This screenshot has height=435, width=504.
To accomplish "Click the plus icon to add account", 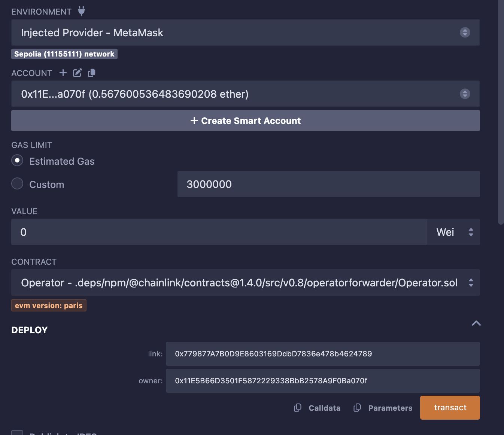I will coord(63,73).
